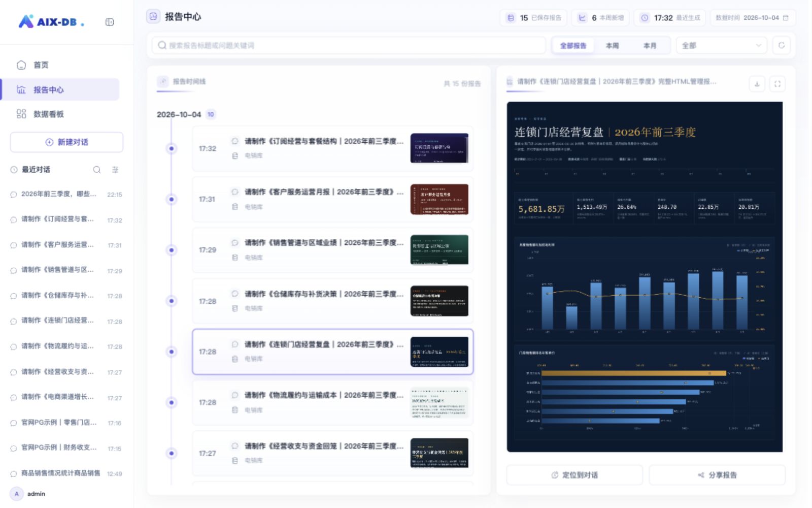Open the filter settings icon beside 最近对话
The image size is (812, 508).
click(115, 170)
